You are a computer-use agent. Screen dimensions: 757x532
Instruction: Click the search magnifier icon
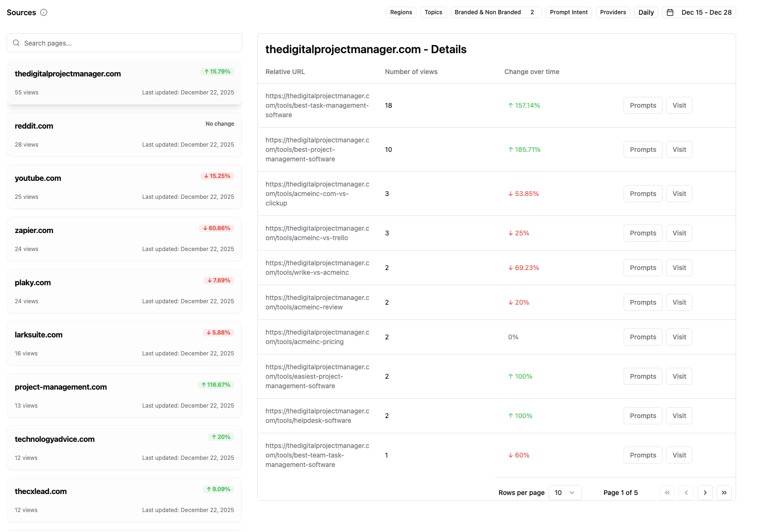point(16,43)
